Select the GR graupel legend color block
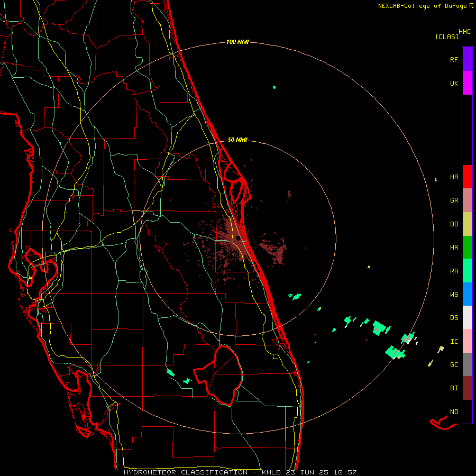 coord(467,200)
